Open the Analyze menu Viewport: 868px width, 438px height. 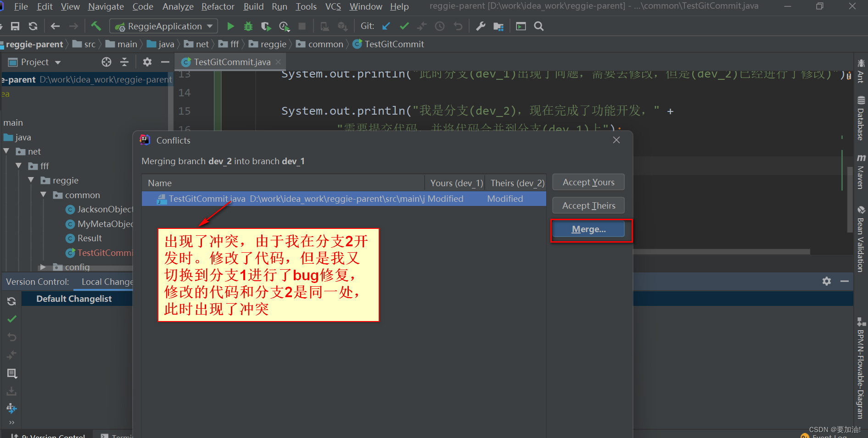pyautogui.click(x=178, y=6)
